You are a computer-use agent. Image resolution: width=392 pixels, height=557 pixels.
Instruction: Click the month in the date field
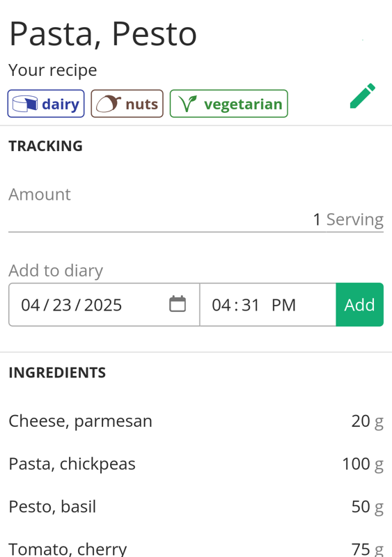pyautogui.click(x=30, y=305)
